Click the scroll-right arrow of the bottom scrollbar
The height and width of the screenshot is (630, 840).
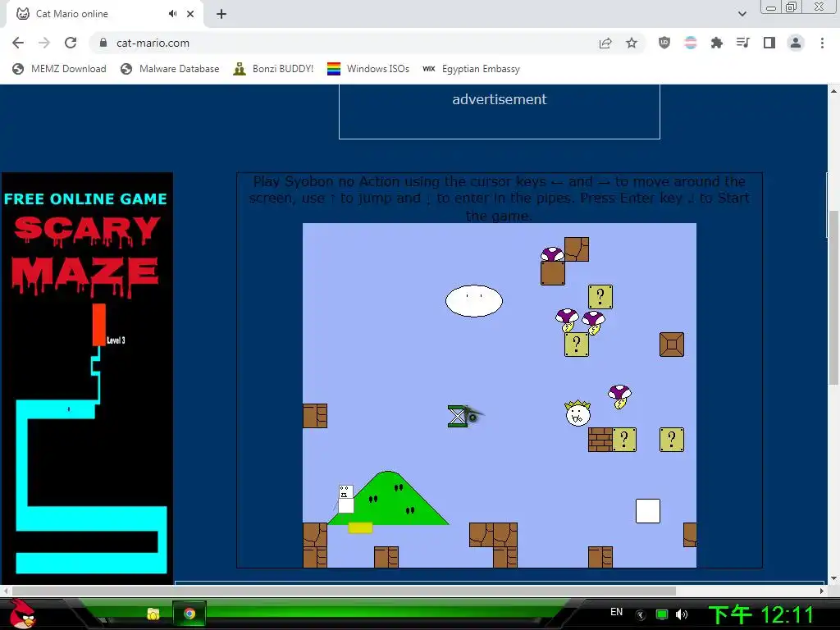(x=822, y=591)
